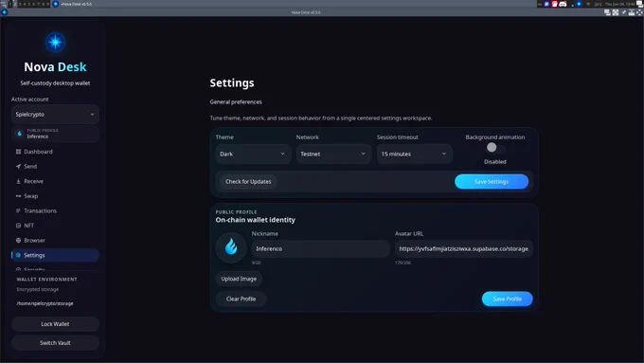
Task: Click the flame avatar preview in profile
Action: pyautogui.click(x=231, y=247)
